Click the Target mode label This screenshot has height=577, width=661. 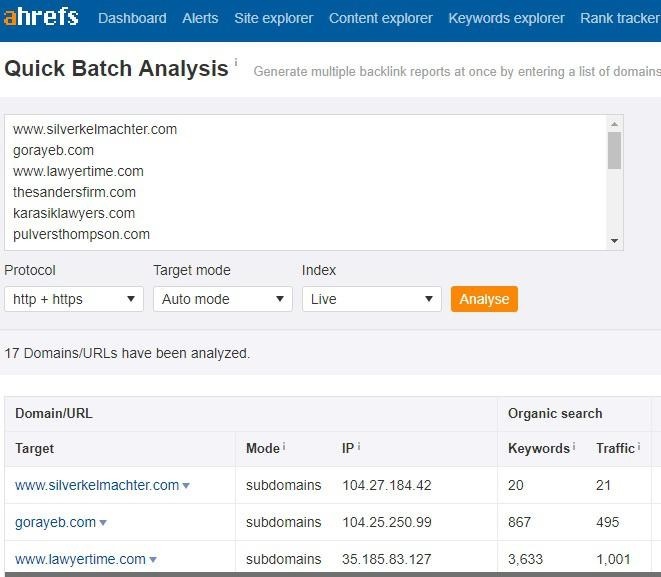192,270
